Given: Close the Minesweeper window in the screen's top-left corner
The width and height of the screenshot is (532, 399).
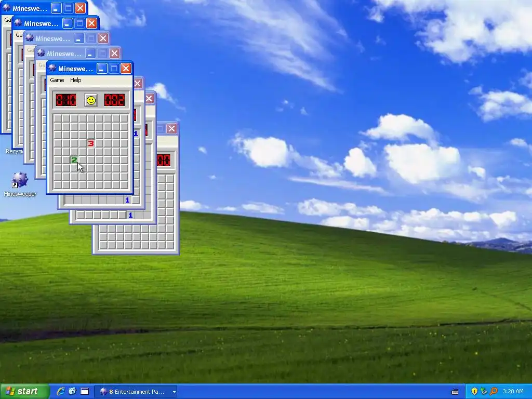Looking at the screenshot, I should 81,8.
